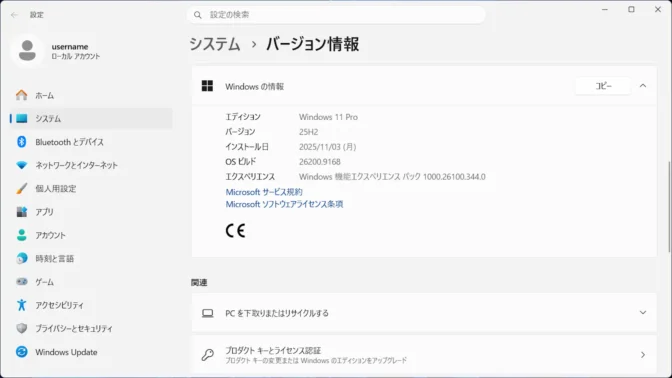Screen dimensions: 672x378
Task: Open ゲーム in the sidebar
Action: coord(91,282)
